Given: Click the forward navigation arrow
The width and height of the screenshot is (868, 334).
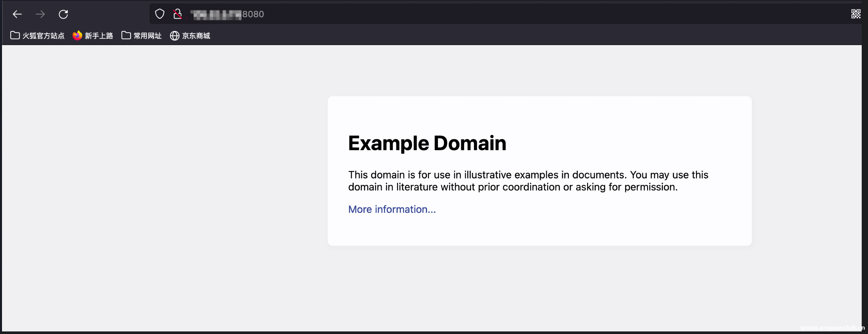Looking at the screenshot, I should point(40,14).
